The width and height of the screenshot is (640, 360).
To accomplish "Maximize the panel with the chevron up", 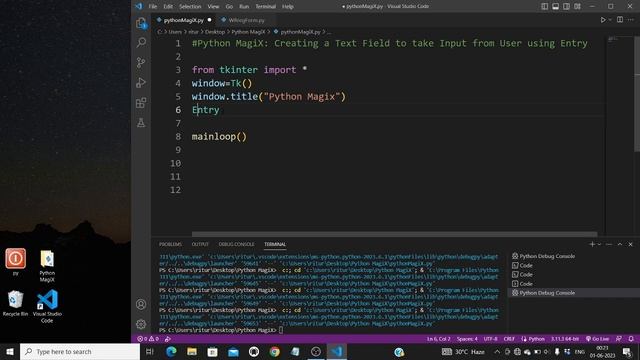I will tap(620, 244).
